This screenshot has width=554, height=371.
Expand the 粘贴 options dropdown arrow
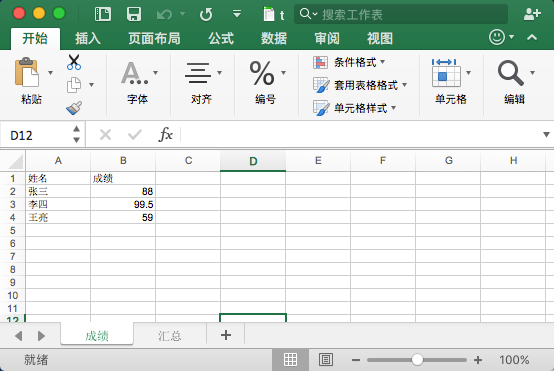coord(51,73)
